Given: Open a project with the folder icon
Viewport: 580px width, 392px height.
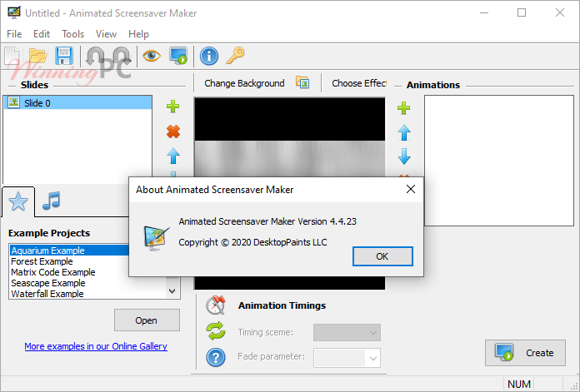Looking at the screenshot, I should 38,56.
